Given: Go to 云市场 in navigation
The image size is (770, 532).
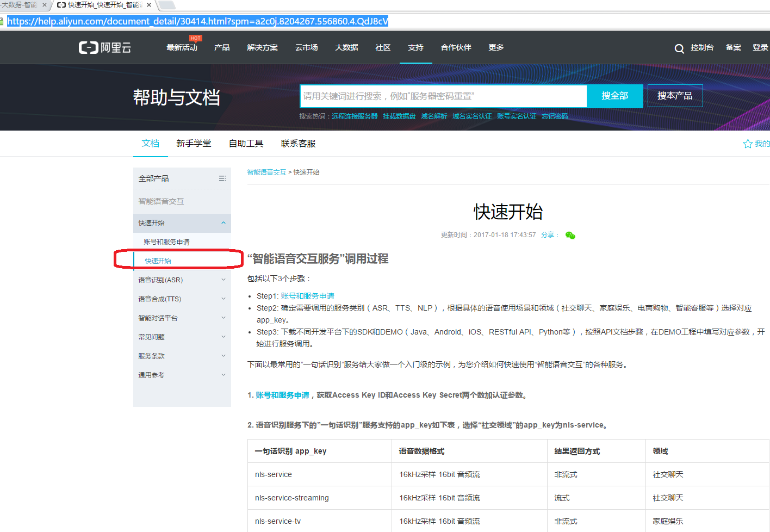Looking at the screenshot, I should (x=306, y=47).
